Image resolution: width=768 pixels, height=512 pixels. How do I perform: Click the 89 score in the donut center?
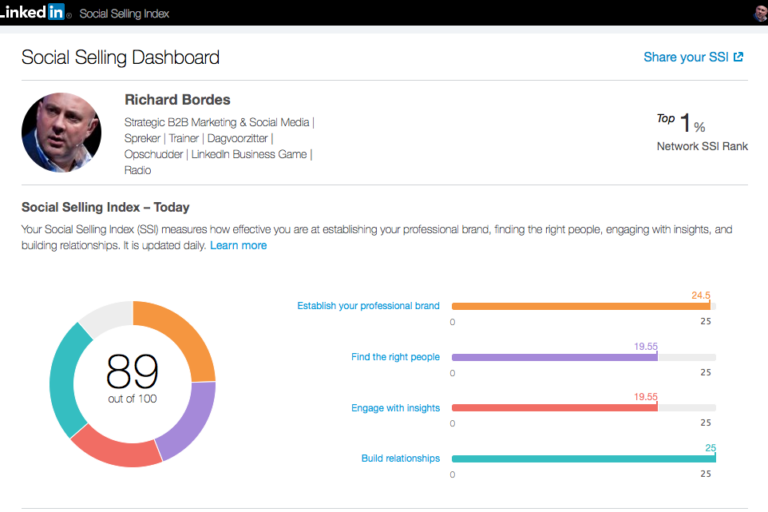pyautogui.click(x=132, y=372)
